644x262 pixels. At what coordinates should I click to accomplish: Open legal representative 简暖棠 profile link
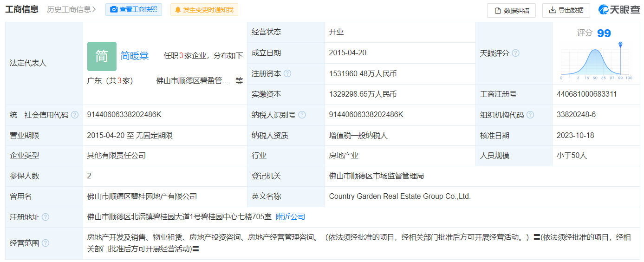click(135, 56)
